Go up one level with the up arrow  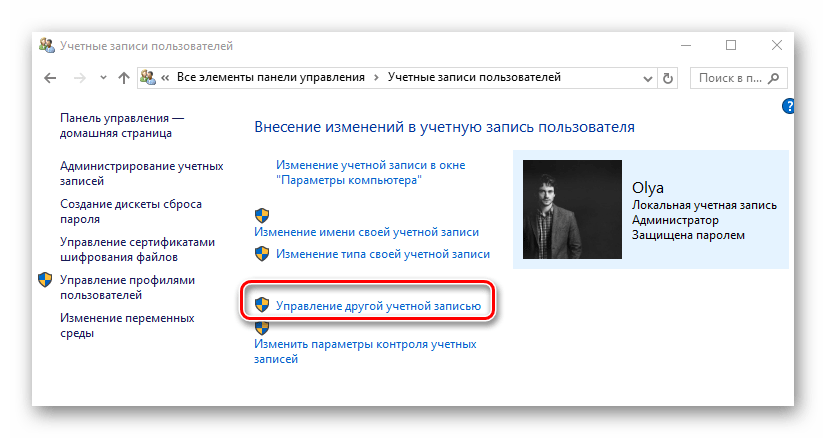[124, 78]
